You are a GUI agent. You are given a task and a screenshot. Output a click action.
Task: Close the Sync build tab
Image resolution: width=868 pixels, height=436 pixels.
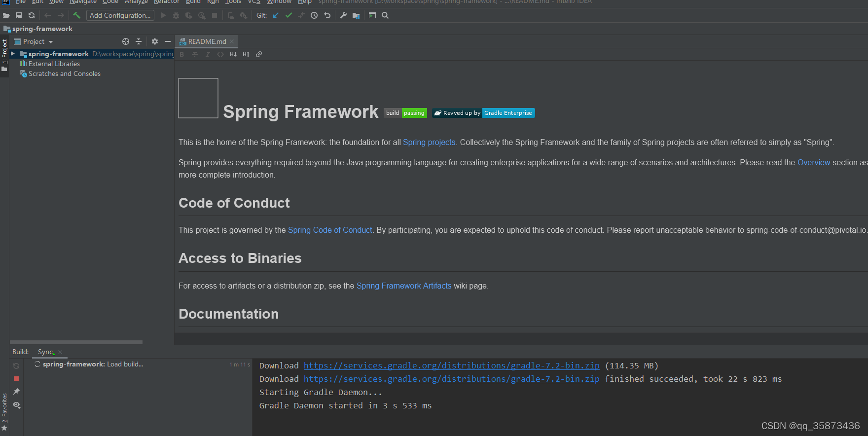coord(60,352)
